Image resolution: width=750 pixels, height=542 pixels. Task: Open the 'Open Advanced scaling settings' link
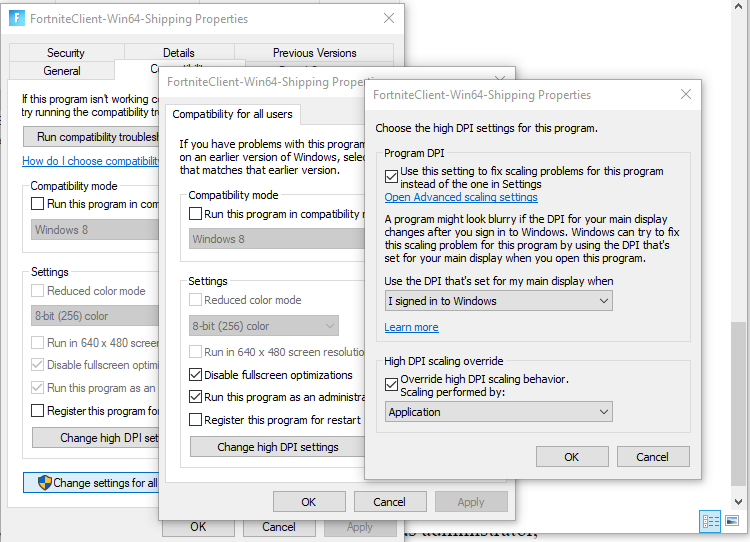click(461, 197)
